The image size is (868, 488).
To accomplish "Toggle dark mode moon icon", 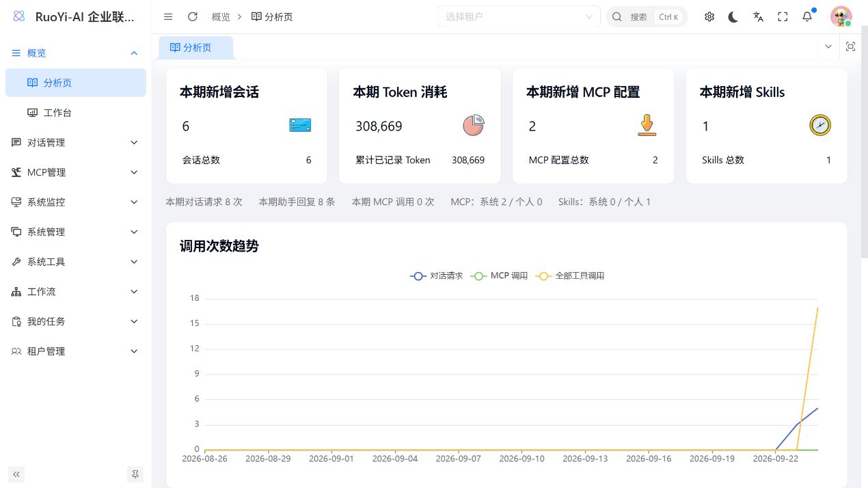I will point(733,17).
